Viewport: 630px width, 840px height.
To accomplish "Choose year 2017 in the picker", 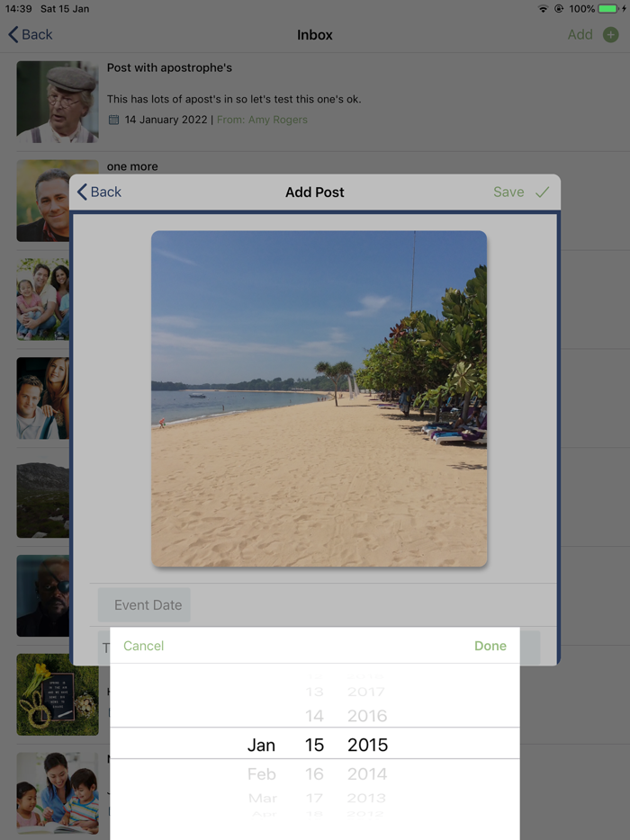I will click(x=366, y=692).
